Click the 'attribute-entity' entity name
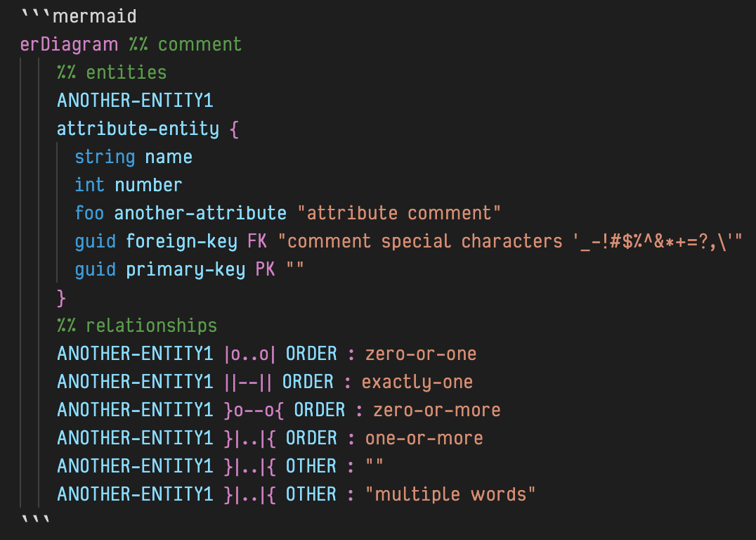The width and height of the screenshot is (756, 540). [138, 129]
